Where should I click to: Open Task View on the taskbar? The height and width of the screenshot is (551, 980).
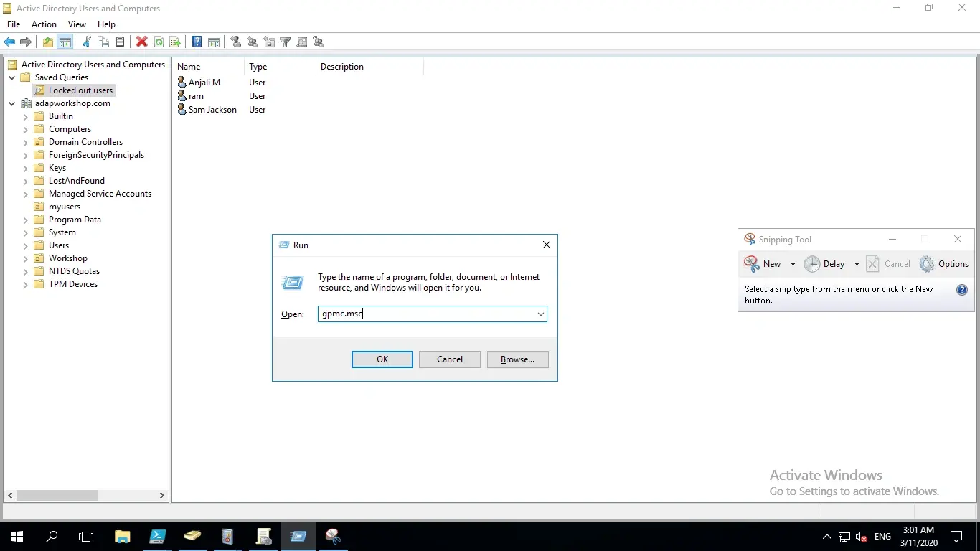tap(86, 536)
